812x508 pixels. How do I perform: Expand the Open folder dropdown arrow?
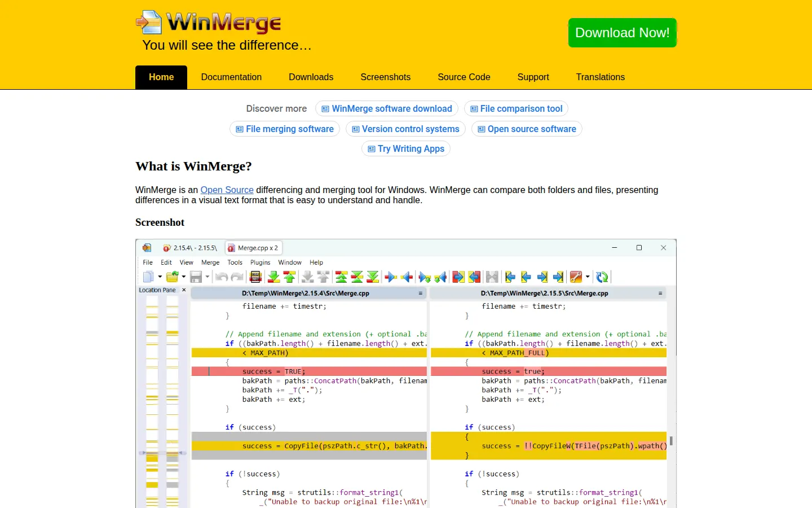point(183,277)
